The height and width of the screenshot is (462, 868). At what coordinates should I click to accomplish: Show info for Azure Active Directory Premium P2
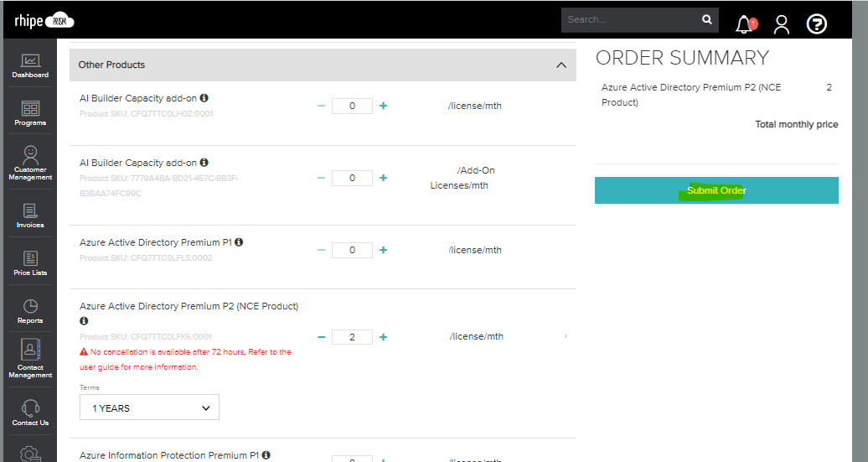tap(84, 321)
